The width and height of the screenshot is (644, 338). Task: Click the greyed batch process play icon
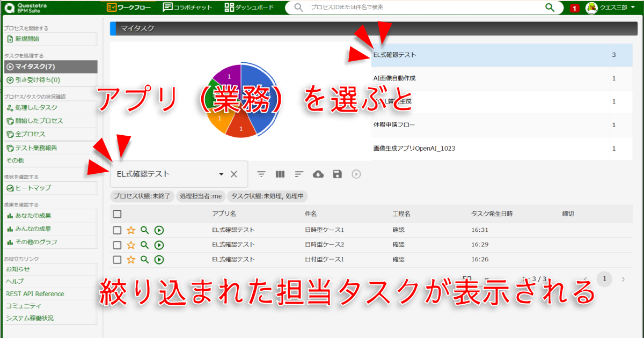coord(356,174)
